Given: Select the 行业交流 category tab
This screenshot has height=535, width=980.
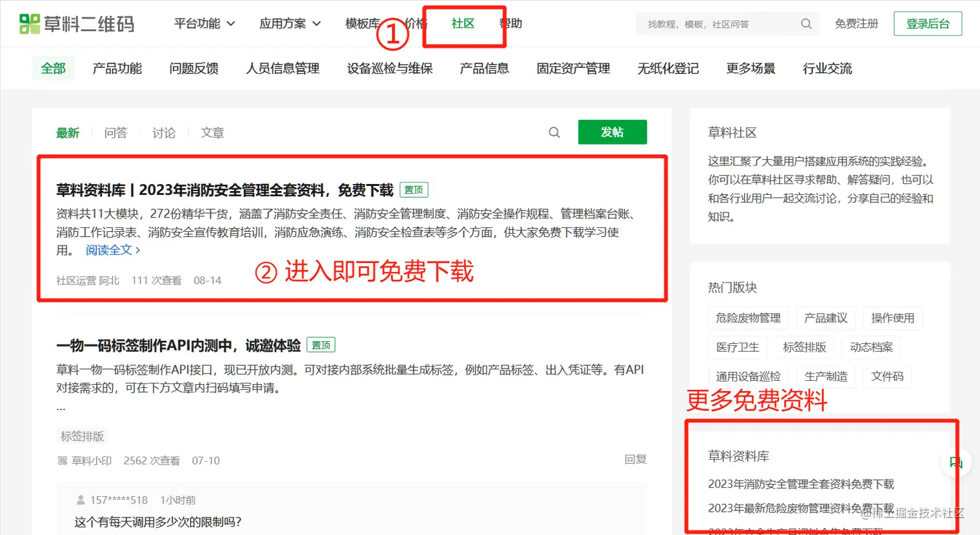Looking at the screenshot, I should 827,68.
